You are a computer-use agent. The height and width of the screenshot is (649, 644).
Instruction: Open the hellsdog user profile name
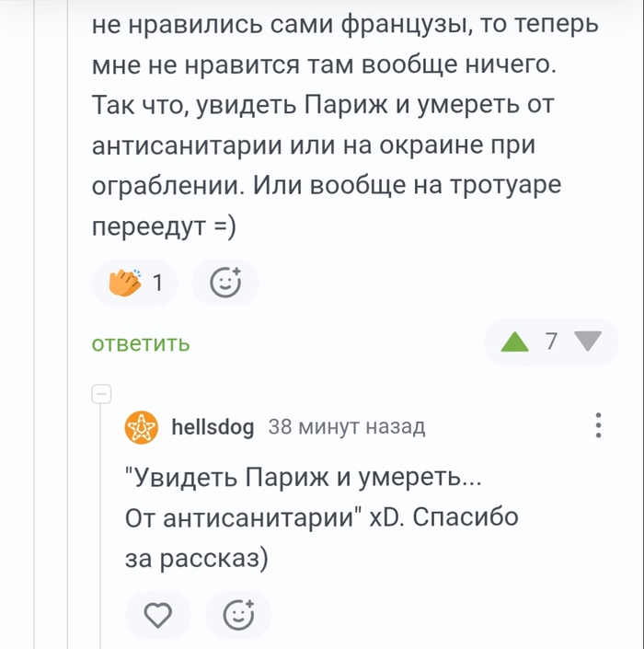(x=213, y=427)
